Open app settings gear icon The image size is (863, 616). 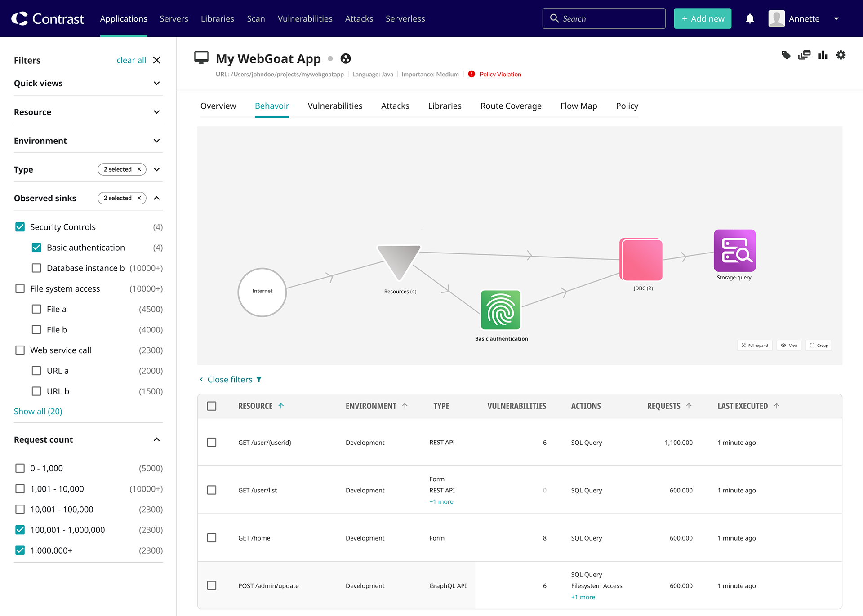[841, 55]
